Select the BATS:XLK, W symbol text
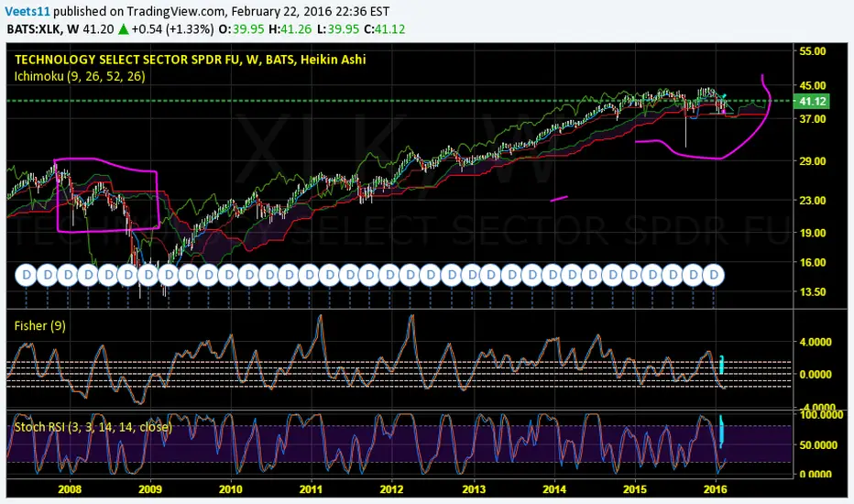854x504 pixels. click(43, 29)
